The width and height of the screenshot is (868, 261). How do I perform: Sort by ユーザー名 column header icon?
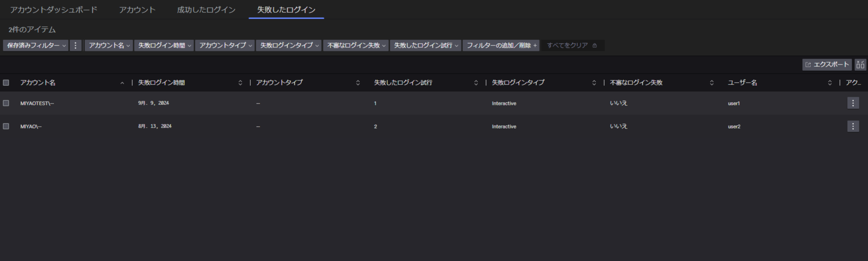pos(829,83)
